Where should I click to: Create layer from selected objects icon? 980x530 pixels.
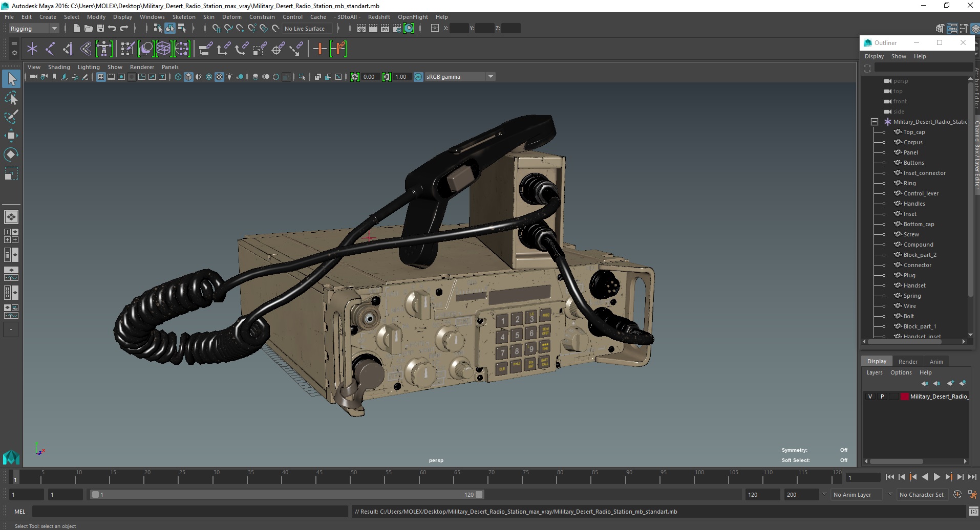click(x=963, y=383)
